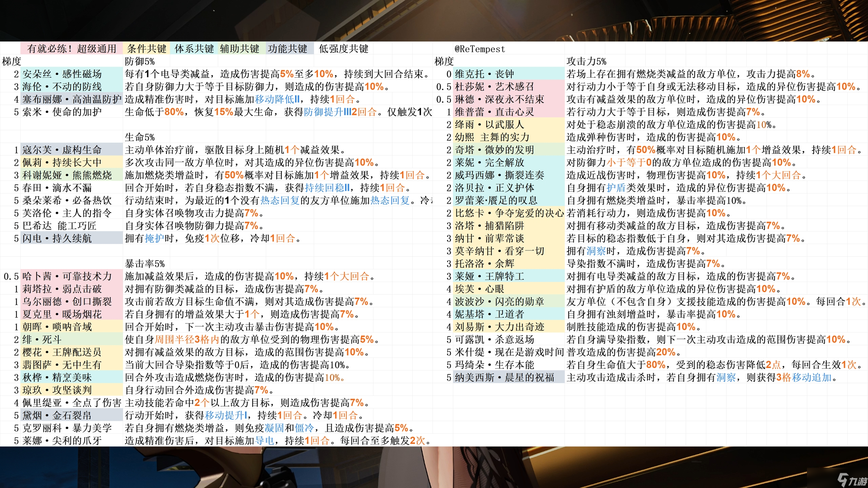Select the 维克托·丧钟 cell

click(x=484, y=74)
